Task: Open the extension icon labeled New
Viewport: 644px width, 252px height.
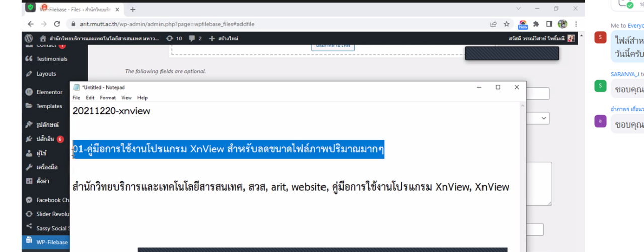Action: point(523,24)
